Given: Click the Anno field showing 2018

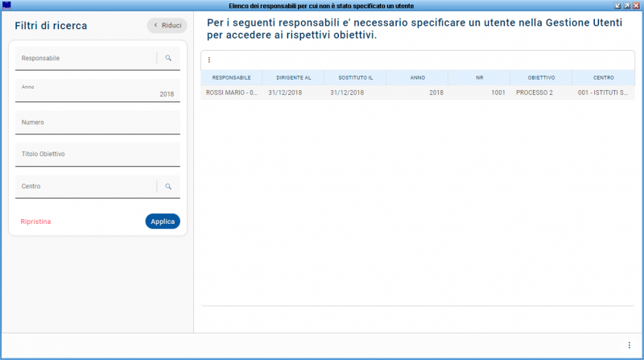Looking at the screenshot, I should pyautogui.click(x=97, y=90).
